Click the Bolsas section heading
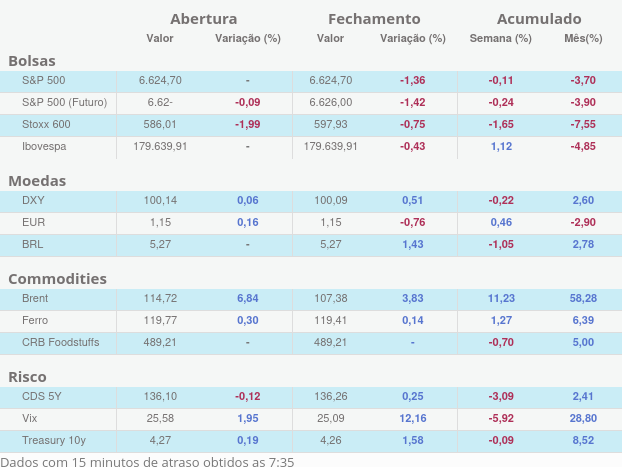The width and height of the screenshot is (622, 467). 32,61
